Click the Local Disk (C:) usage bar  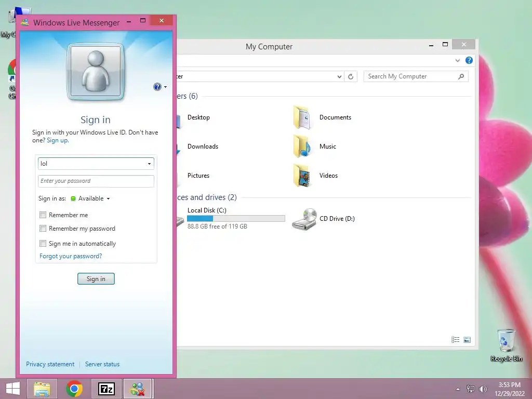pyautogui.click(x=236, y=219)
